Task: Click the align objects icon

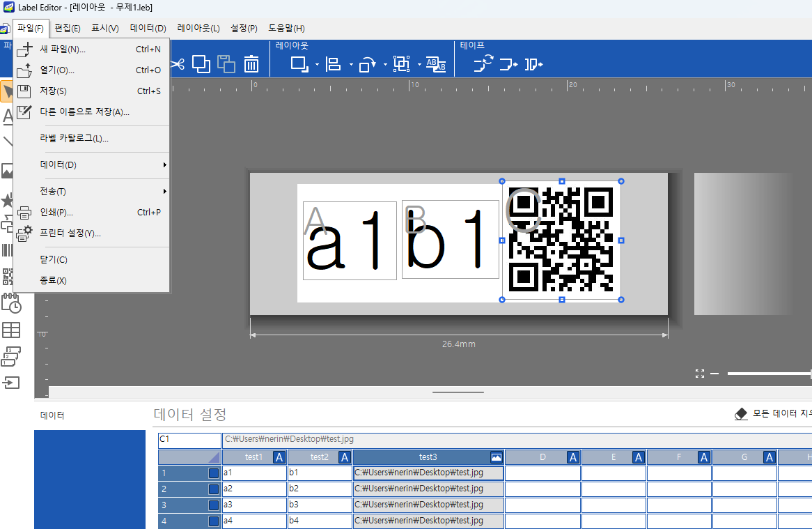Action: click(333, 64)
